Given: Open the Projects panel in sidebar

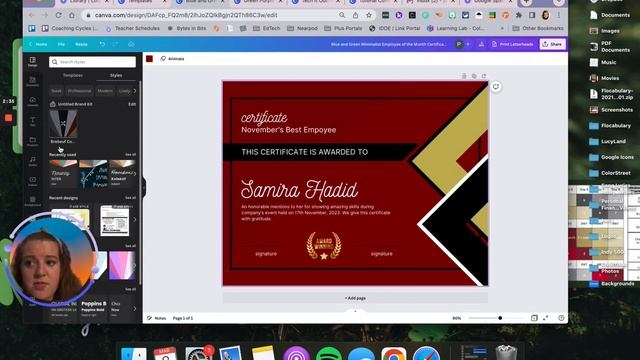Looking at the screenshot, I should pyautogui.click(x=33, y=141).
